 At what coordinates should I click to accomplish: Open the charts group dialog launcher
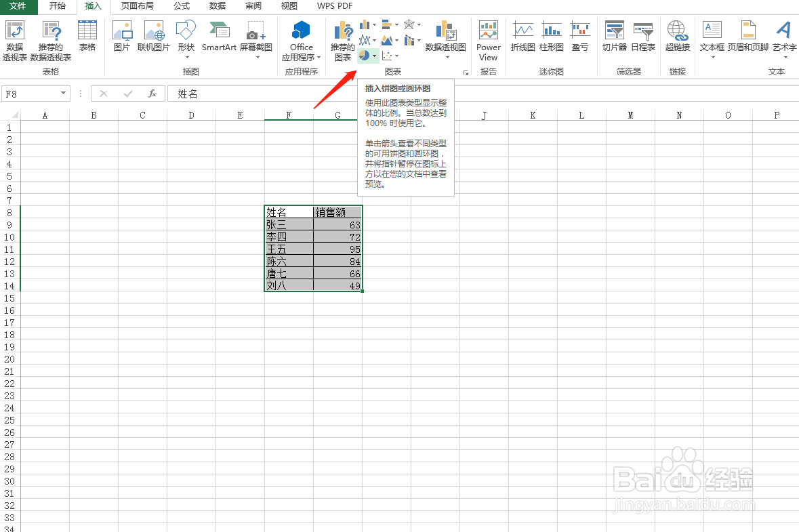click(x=466, y=73)
